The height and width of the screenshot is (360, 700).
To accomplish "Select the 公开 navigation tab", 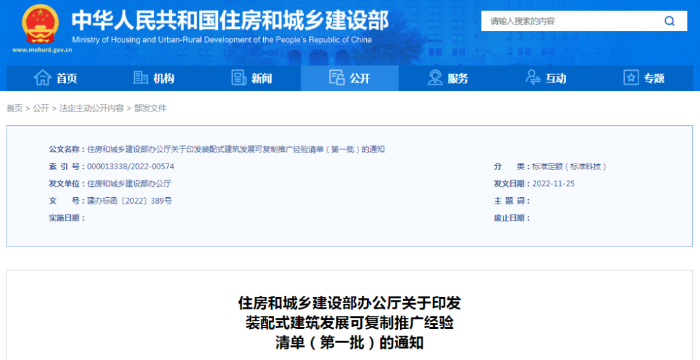I will (350, 78).
